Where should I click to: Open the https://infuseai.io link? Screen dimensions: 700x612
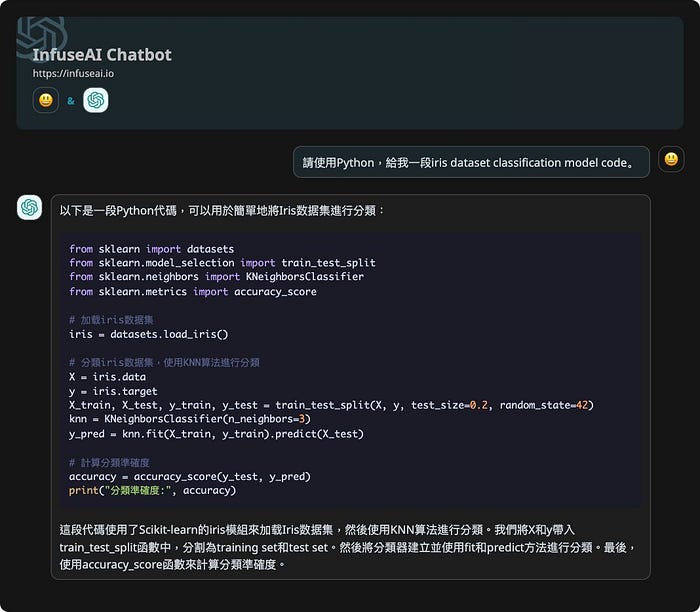point(73,73)
